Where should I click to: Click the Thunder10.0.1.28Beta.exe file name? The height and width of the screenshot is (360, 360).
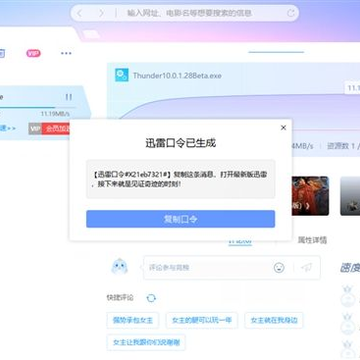pyautogui.click(x=177, y=76)
